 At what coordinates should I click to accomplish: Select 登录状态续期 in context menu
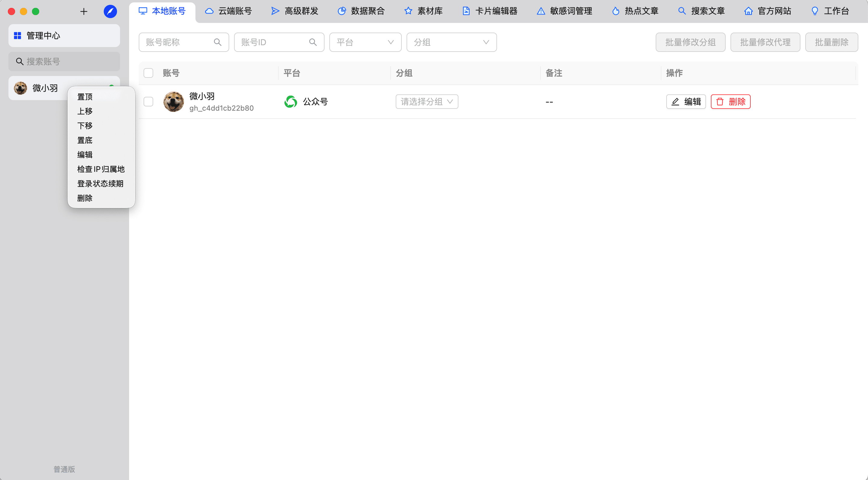pos(100,184)
